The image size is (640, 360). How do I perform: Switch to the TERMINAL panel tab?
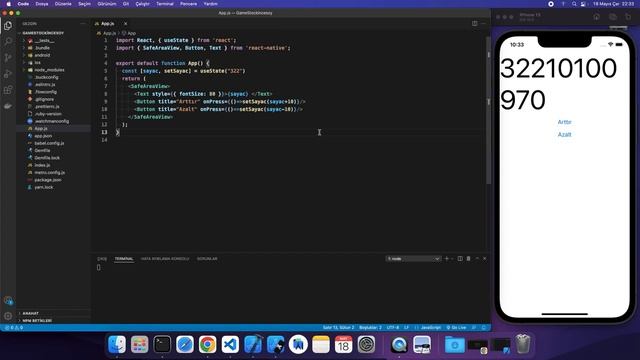click(x=124, y=259)
